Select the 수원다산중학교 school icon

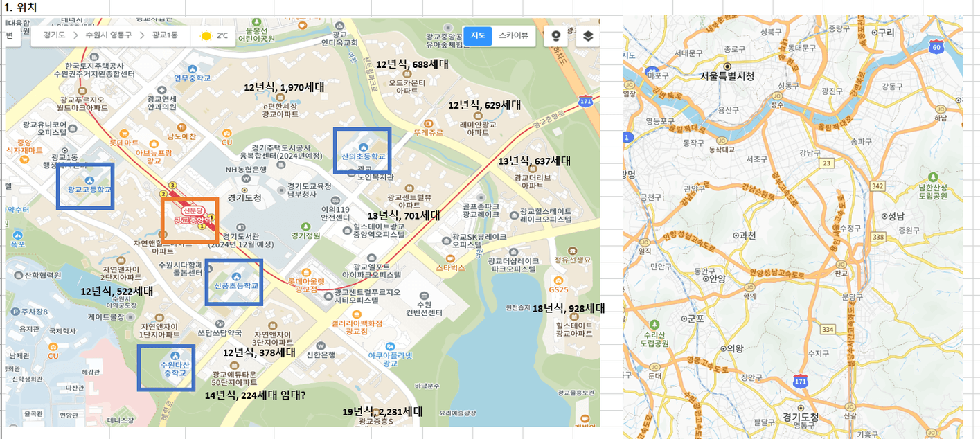[x=175, y=355]
